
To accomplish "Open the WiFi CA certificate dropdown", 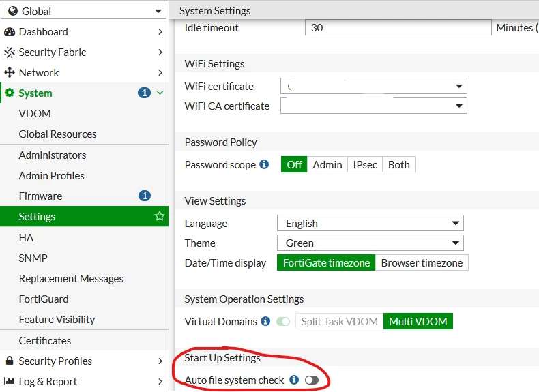I will click(x=374, y=106).
